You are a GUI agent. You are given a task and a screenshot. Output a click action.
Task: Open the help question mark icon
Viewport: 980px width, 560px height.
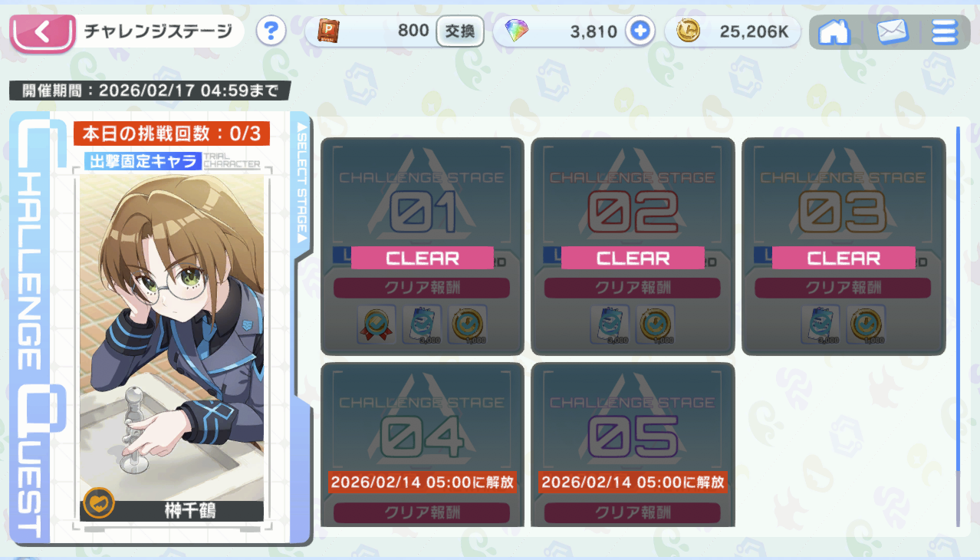pos(271,31)
